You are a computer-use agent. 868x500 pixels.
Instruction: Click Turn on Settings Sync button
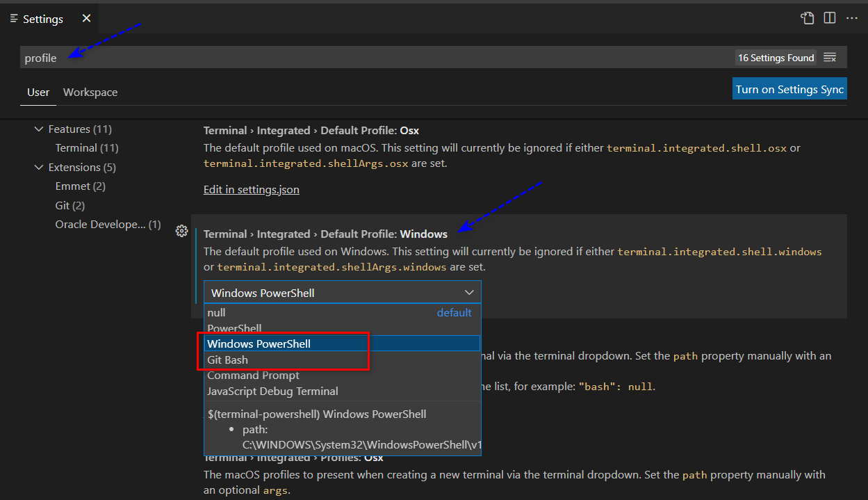(x=789, y=88)
